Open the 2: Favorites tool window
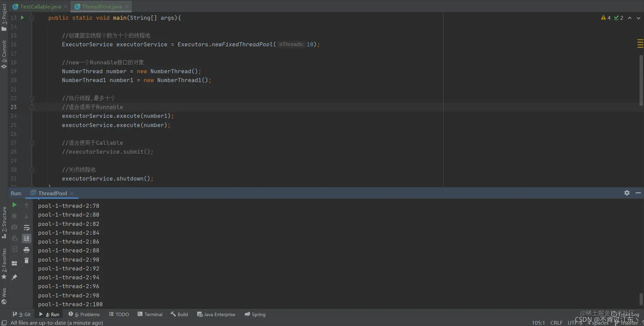Screen dimensions: 644x326 pyautogui.click(x=4, y=264)
